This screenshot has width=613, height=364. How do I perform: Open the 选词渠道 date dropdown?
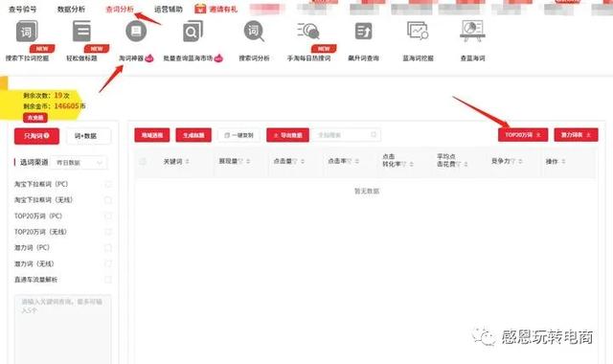tap(79, 162)
